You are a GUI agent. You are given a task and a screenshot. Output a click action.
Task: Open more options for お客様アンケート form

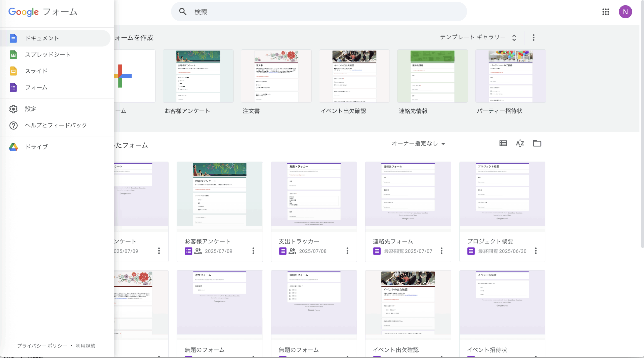(x=253, y=251)
